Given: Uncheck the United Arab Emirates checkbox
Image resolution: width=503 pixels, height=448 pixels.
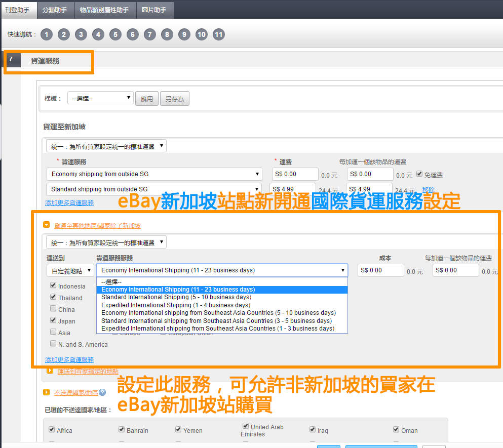Looking at the screenshot, I should click(x=246, y=426).
